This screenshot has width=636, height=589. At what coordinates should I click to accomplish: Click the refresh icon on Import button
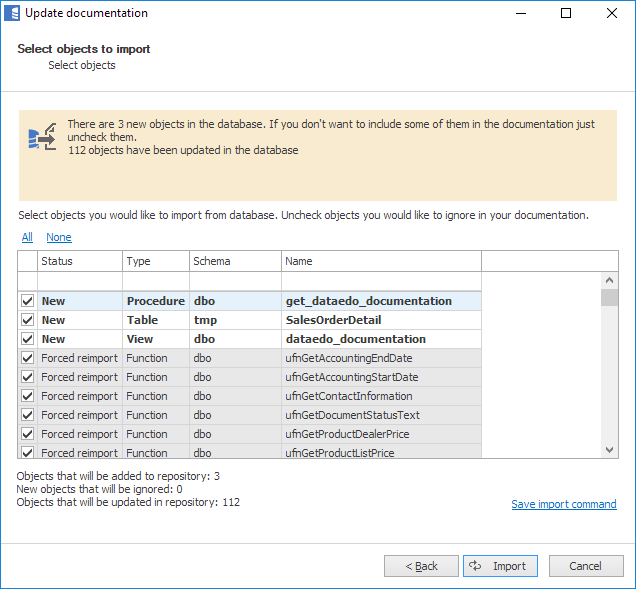[475, 566]
